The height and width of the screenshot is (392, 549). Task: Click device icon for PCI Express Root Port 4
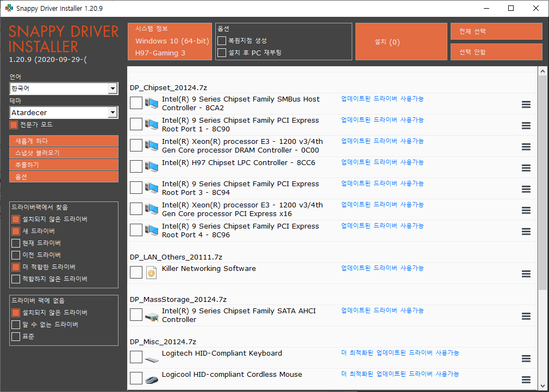152,230
